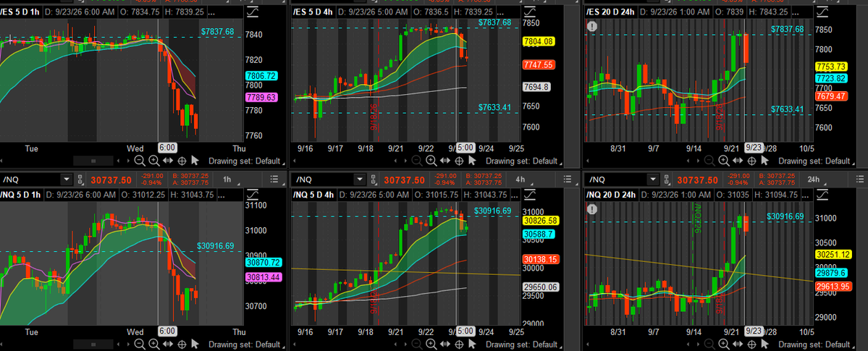Open the list menu icon of /NQ 4h panel

567,179
